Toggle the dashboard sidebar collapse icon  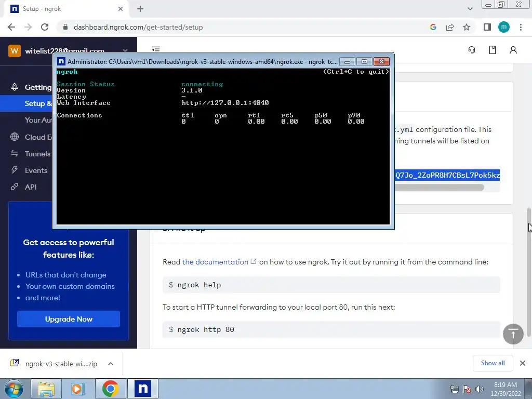(x=156, y=49)
